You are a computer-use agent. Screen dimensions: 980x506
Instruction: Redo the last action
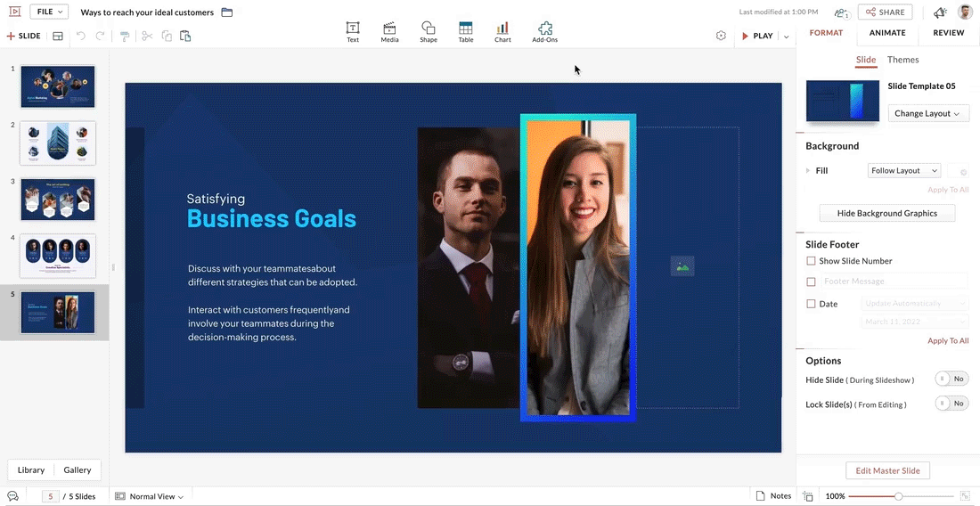pyautogui.click(x=100, y=37)
